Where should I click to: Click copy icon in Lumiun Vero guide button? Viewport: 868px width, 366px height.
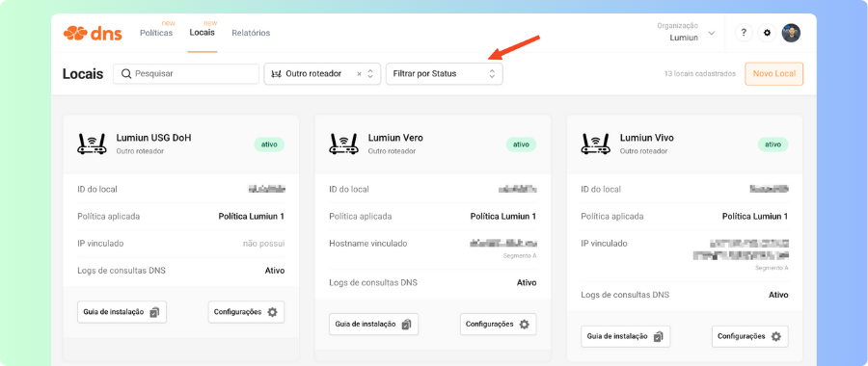point(406,324)
